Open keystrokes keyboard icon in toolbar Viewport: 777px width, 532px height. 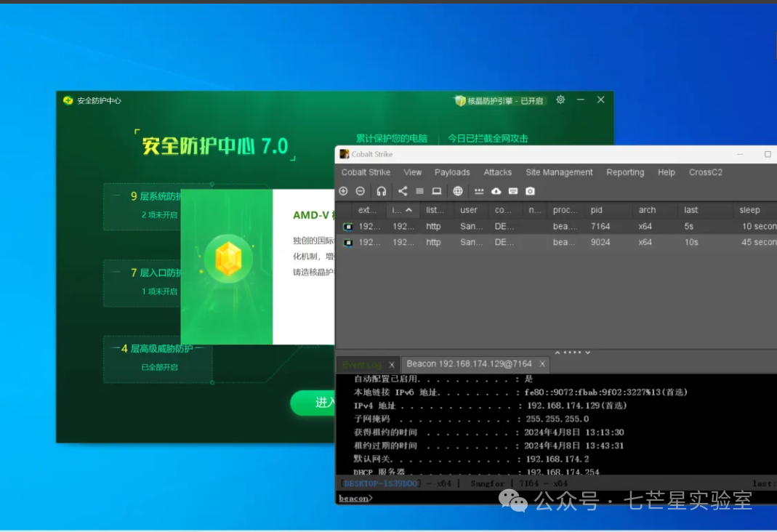point(513,191)
